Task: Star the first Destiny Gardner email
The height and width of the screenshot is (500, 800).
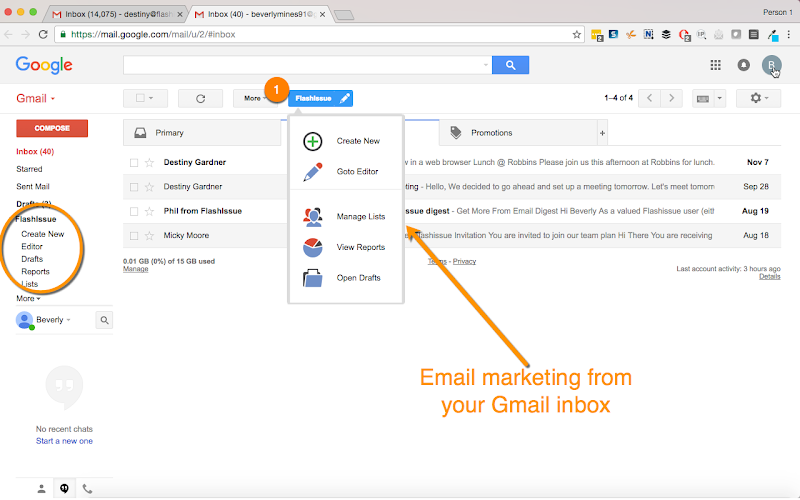Action: click(x=149, y=163)
